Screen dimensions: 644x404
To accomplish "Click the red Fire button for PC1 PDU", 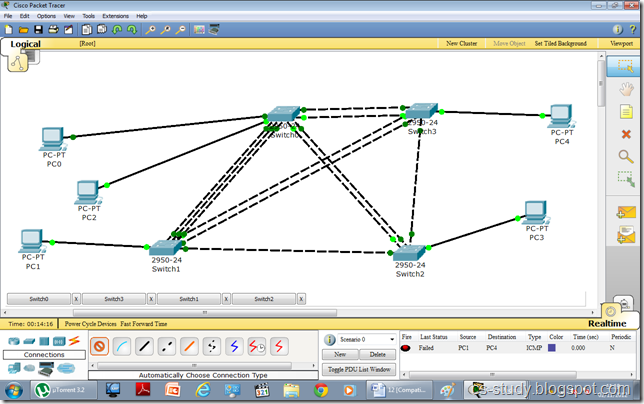I will tap(405, 348).
